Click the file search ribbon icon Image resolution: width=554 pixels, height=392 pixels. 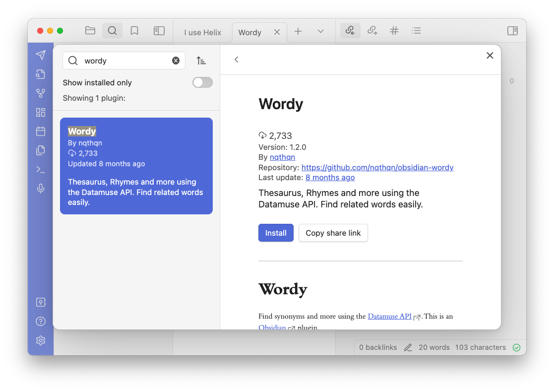click(x=41, y=74)
